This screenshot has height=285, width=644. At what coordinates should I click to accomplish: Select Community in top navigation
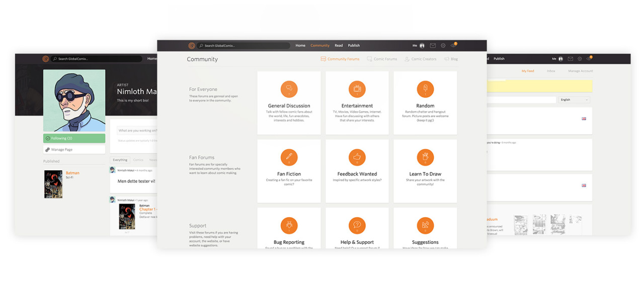(320, 46)
